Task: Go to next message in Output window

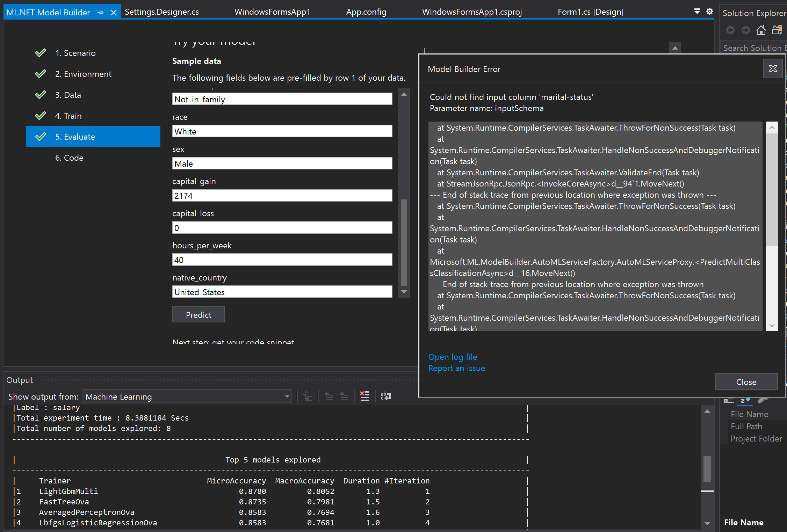Action: pos(344,396)
